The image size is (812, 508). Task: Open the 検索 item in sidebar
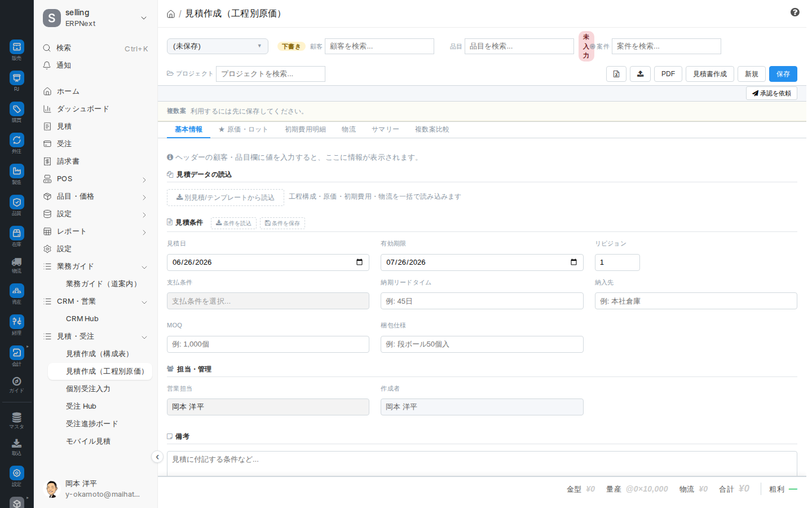(x=96, y=48)
